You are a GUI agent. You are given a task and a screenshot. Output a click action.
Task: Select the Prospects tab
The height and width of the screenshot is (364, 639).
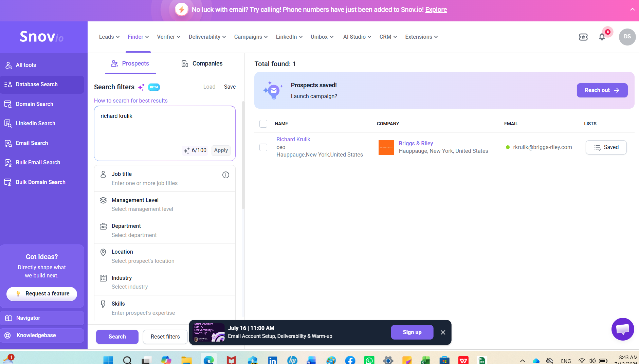(x=130, y=63)
